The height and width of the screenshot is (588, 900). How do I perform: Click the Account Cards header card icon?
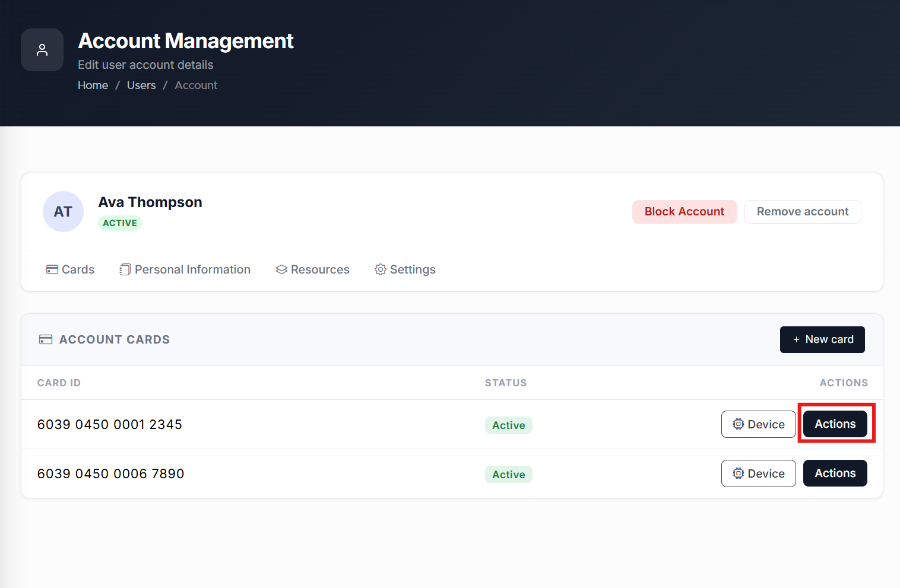[46, 339]
